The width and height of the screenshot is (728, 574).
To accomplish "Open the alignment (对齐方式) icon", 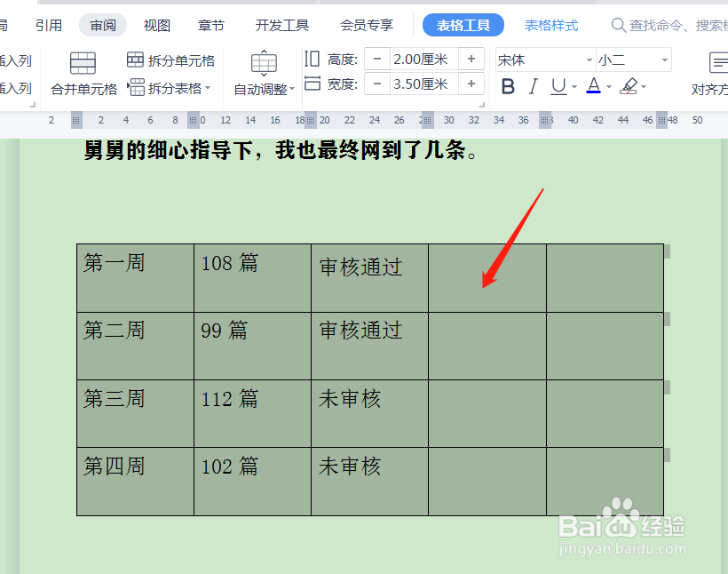I will tap(717, 63).
